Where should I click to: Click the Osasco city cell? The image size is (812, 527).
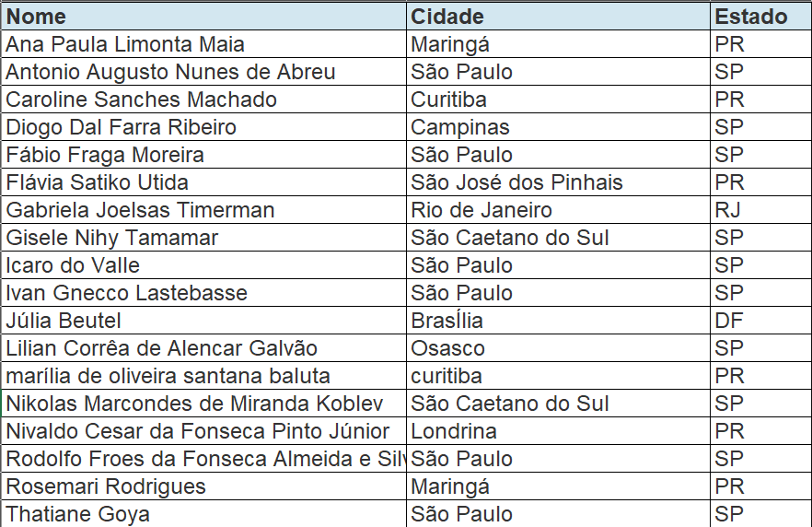pyautogui.click(x=448, y=348)
